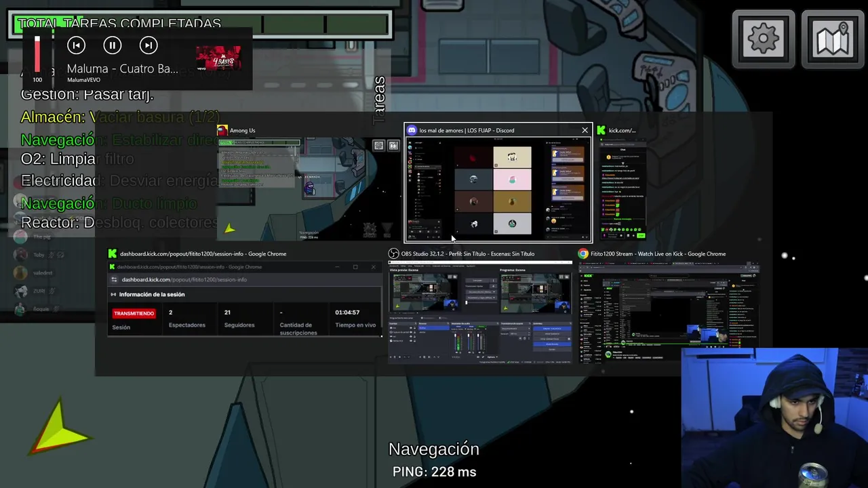Screen dimensions: 868x488
Task: Click task O2: Limpiar filtro
Action: (77, 159)
